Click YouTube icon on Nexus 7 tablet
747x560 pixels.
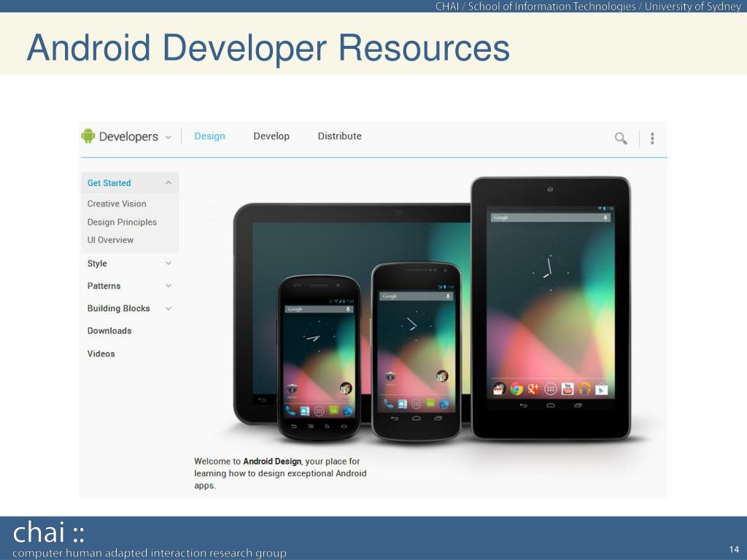[x=568, y=389]
